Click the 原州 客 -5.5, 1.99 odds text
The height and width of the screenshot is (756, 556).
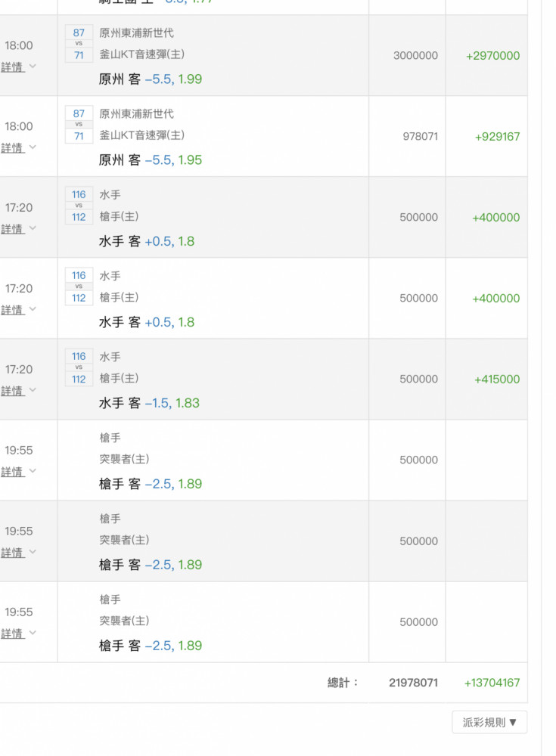(150, 79)
